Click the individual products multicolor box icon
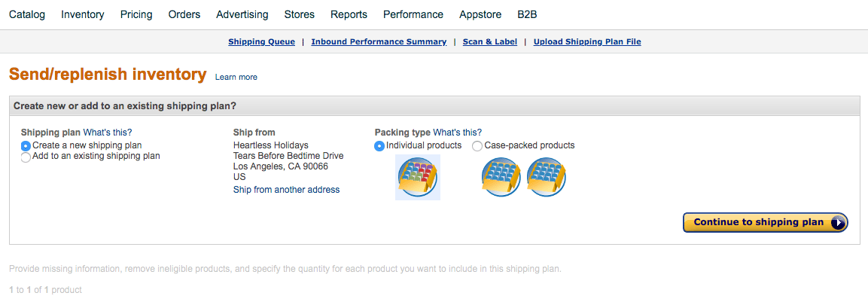This screenshot has height=305, width=868. (x=418, y=177)
